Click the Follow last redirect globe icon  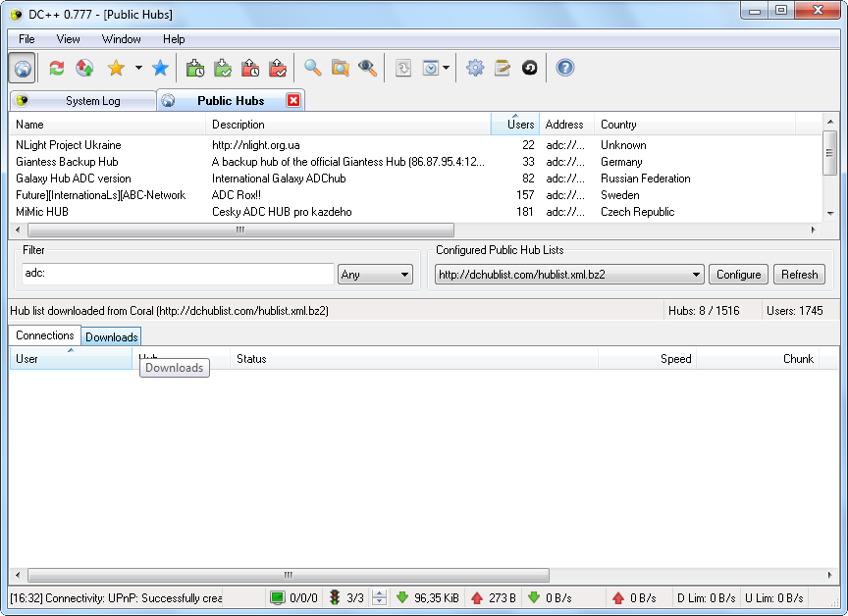[x=84, y=68]
